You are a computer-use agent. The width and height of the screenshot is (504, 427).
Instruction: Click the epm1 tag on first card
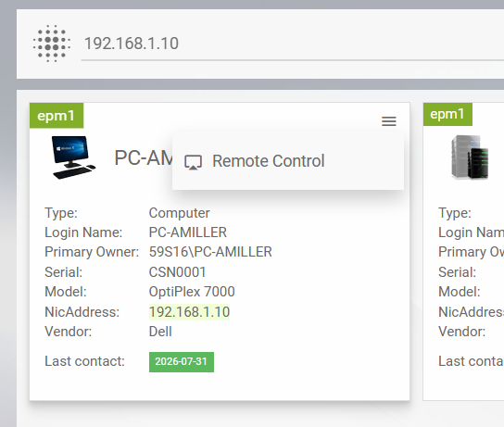pyautogui.click(x=57, y=116)
